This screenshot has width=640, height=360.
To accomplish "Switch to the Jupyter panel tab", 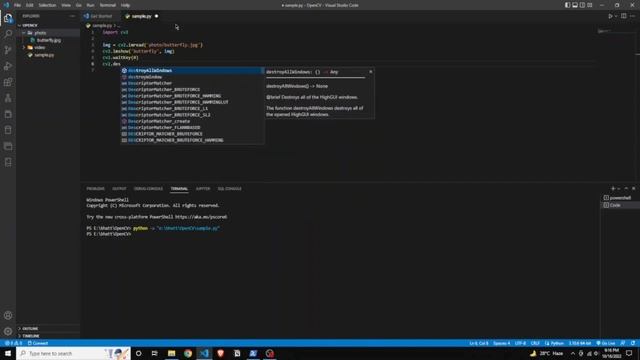I will pyautogui.click(x=203, y=189).
